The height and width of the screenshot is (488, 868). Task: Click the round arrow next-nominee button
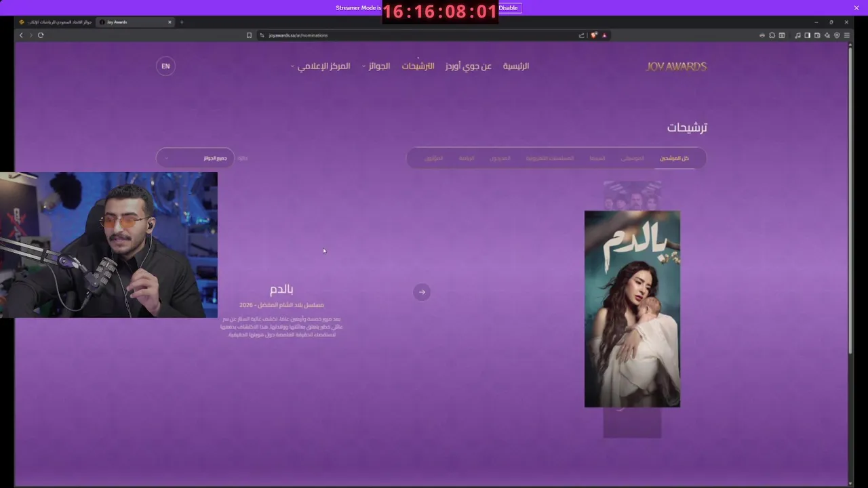pos(422,292)
